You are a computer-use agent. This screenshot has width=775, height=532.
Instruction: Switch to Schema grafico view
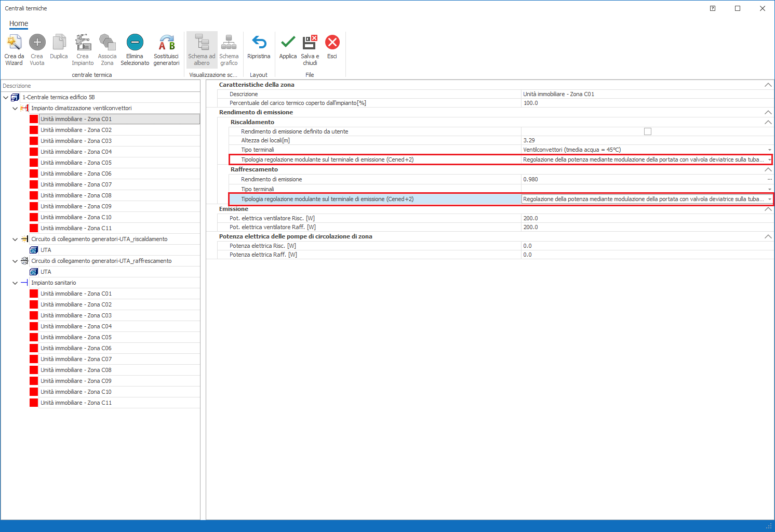point(229,43)
